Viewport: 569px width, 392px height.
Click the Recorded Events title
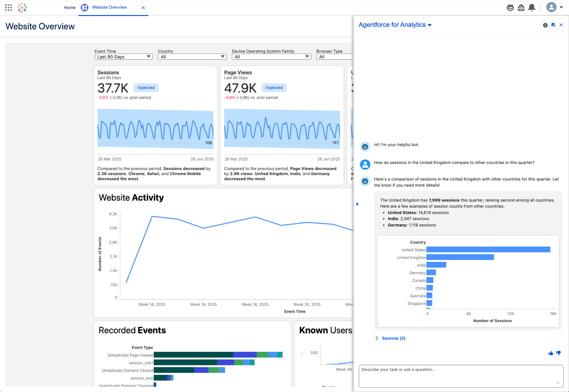point(132,330)
